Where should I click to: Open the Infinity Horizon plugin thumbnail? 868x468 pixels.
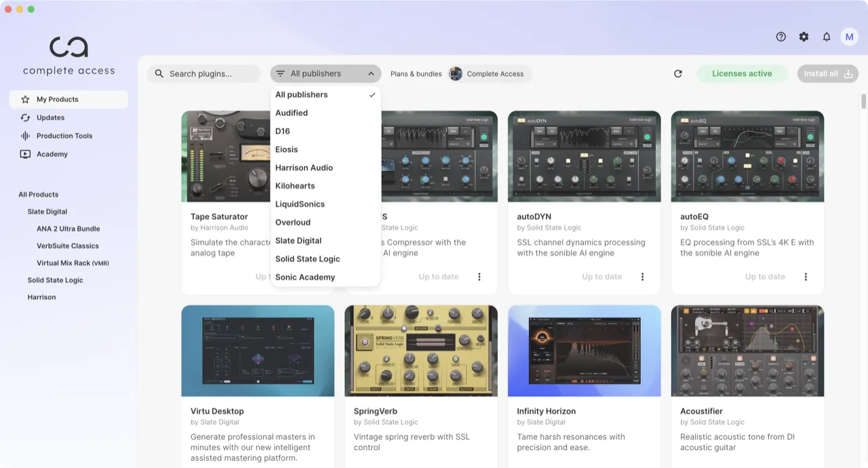point(584,351)
